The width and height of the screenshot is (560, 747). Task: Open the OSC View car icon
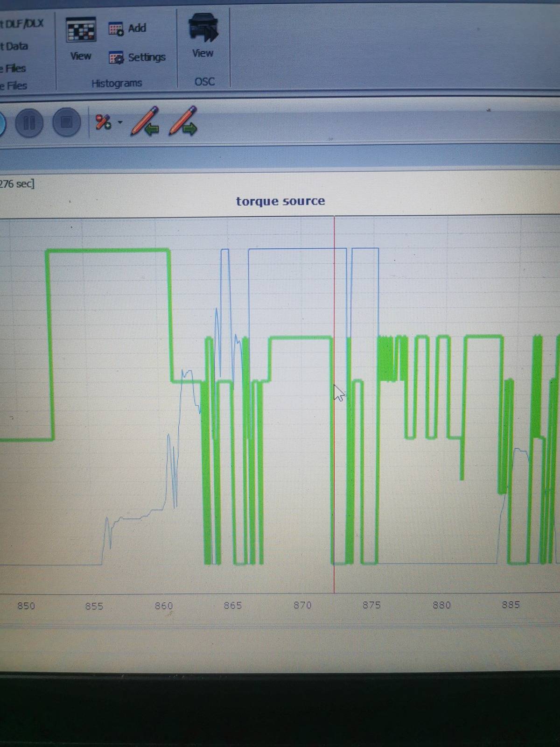coord(203,35)
